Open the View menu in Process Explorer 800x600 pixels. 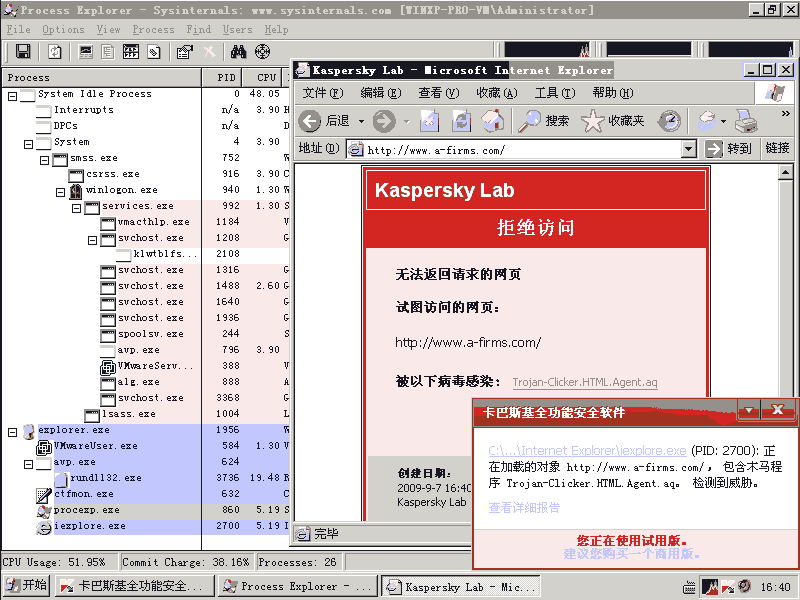pos(109,30)
